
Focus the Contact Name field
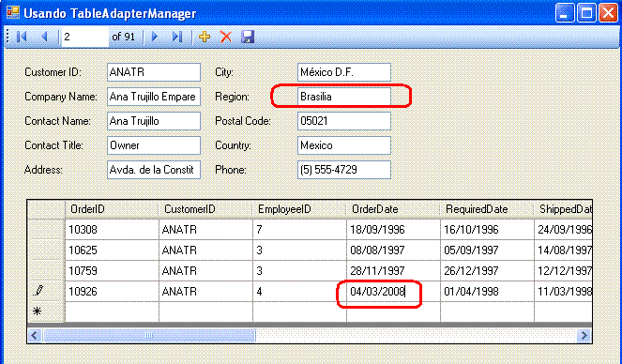point(154,121)
